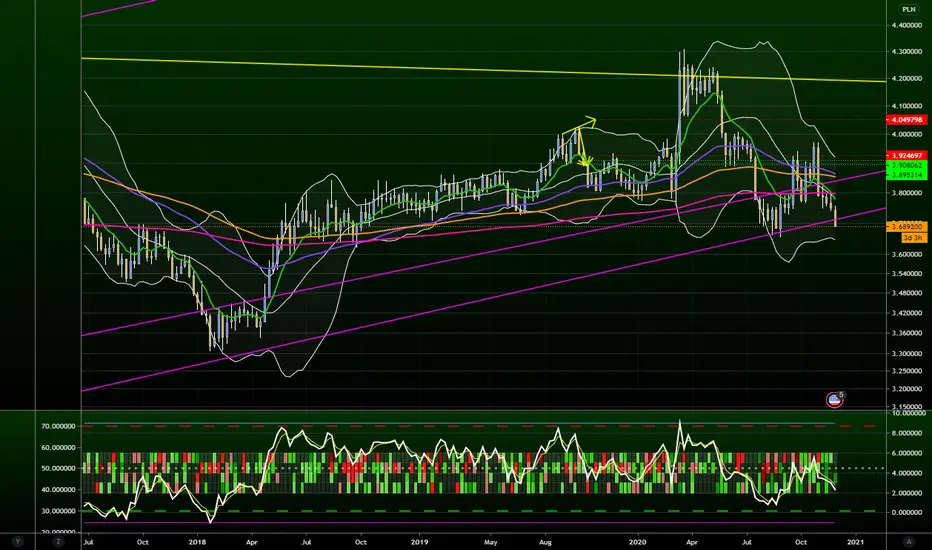This screenshot has width=932, height=550.
Task: Click the 3.600000 price axis value
Action: tap(906, 254)
